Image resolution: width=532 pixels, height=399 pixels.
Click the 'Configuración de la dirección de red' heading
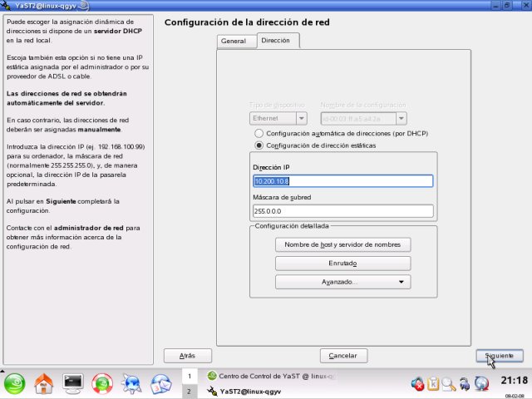[247, 22]
